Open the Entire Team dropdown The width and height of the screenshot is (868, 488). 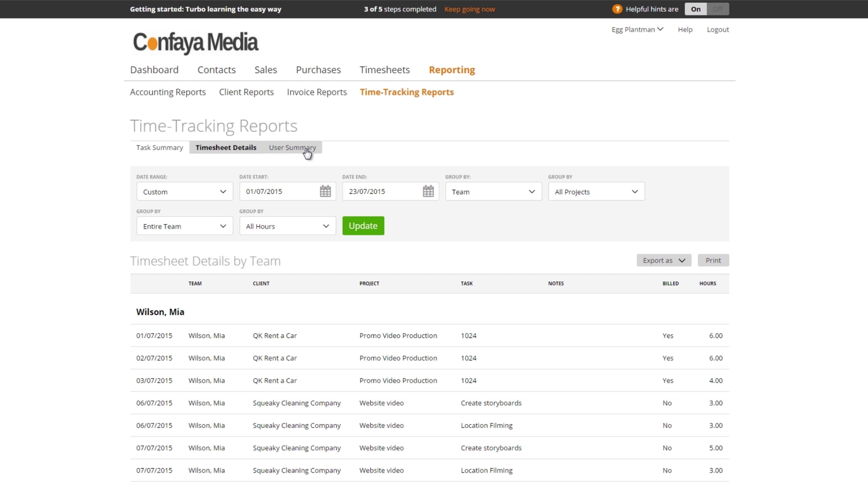pyautogui.click(x=184, y=226)
